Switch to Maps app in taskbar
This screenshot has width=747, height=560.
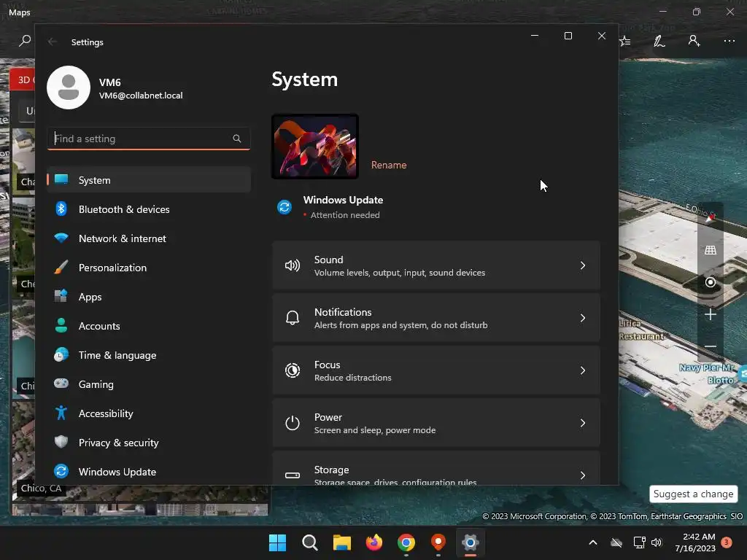click(438, 542)
